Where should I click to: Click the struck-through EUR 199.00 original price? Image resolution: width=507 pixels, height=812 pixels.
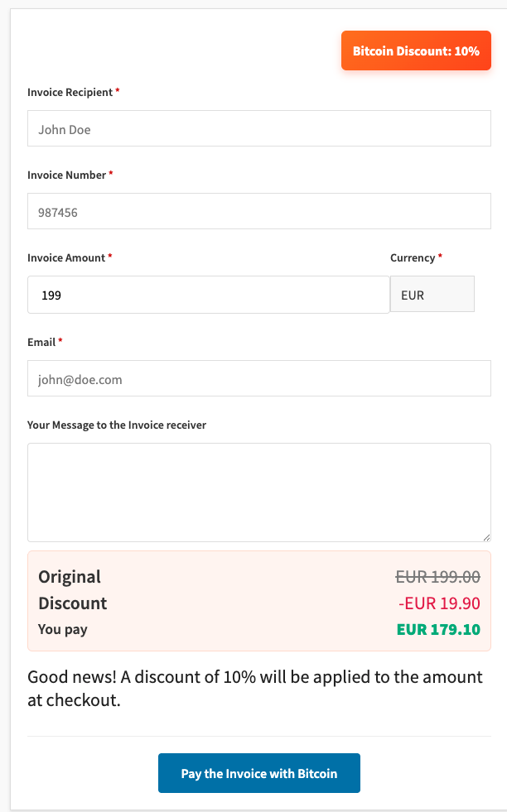[x=437, y=577]
